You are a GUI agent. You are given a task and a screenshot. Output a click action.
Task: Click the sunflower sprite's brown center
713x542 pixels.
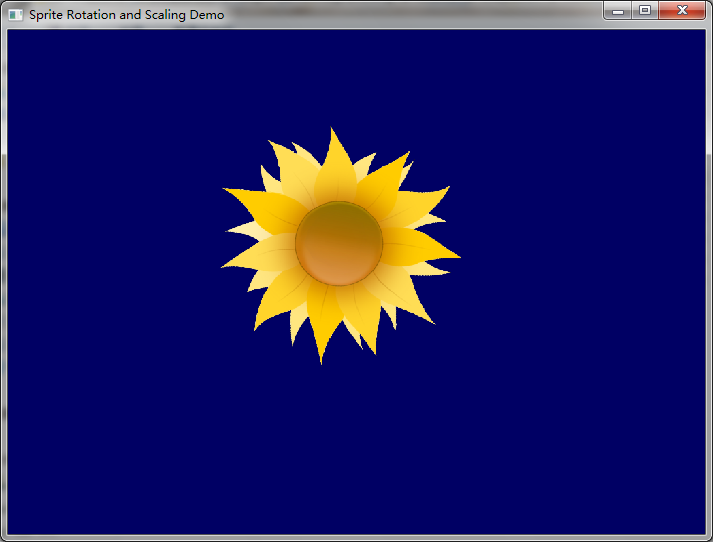(x=339, y=244)
